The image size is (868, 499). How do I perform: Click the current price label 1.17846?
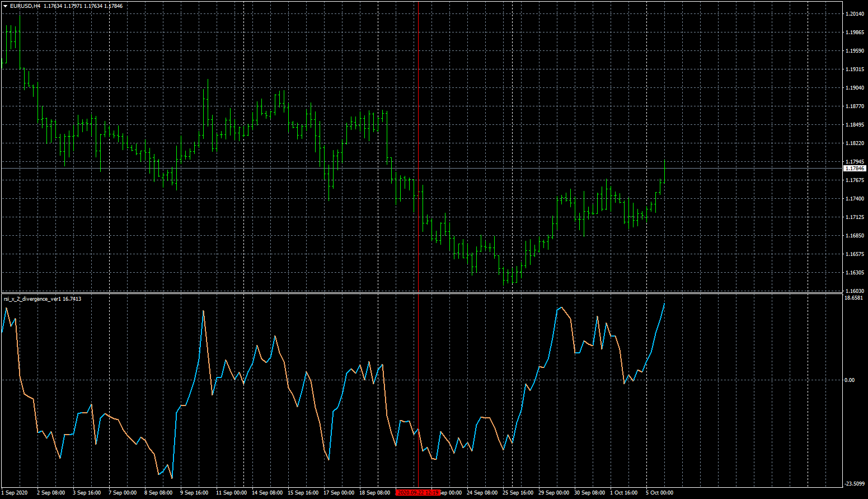pos(855,169)
